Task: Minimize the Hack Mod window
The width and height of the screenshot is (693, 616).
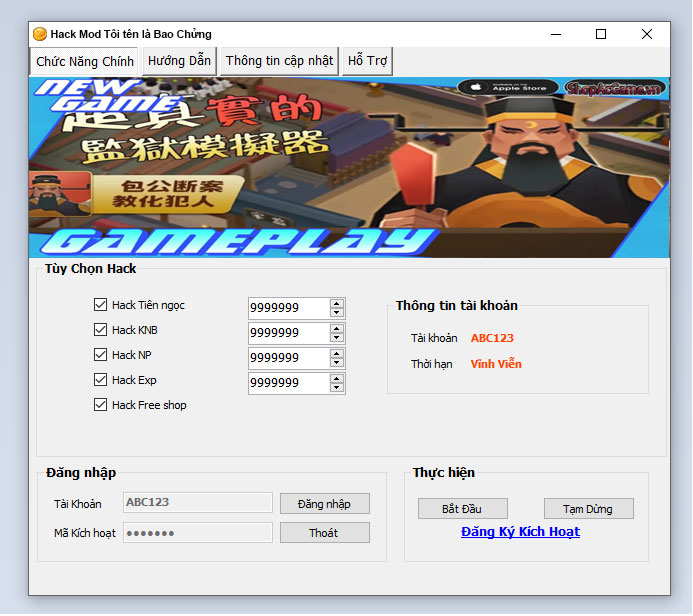Action: pos(556,34)
